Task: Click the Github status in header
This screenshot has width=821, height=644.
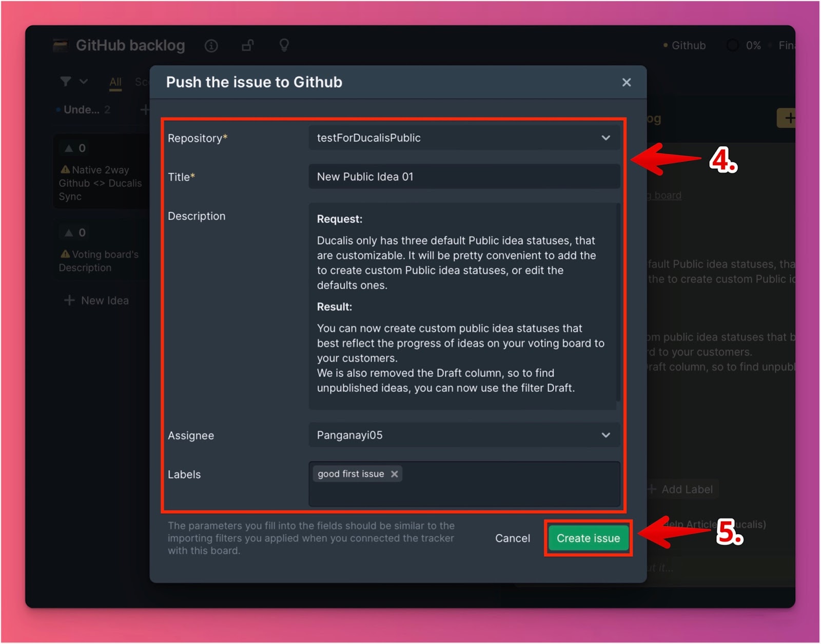Action: [x=685, y=46]
